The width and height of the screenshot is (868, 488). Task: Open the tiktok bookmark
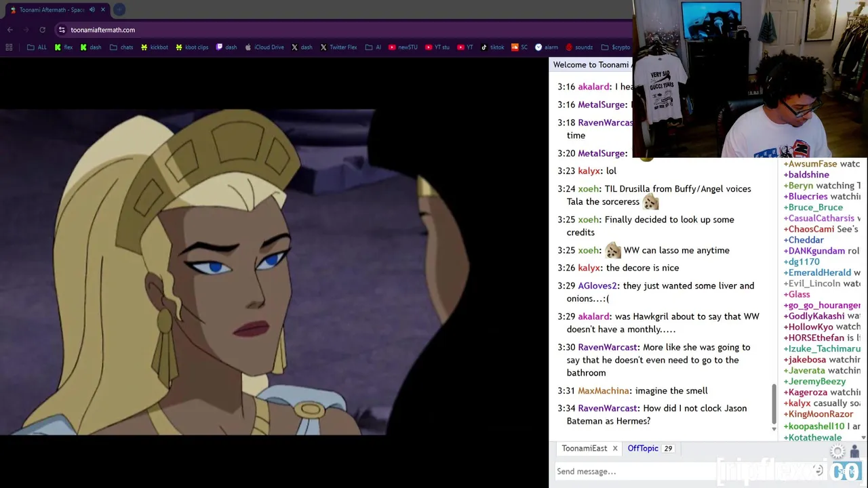click(492, 47)
